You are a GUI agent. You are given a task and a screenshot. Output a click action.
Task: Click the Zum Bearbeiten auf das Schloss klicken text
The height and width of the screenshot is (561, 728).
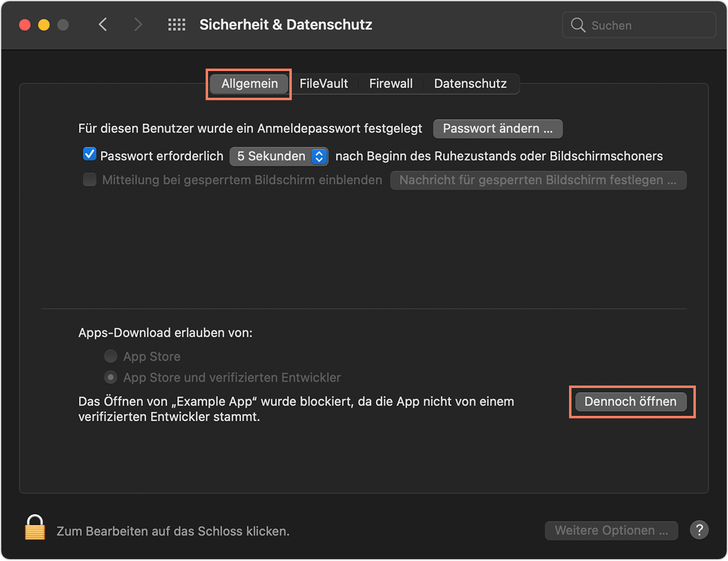pyautogui.click(x=173, y=531)
